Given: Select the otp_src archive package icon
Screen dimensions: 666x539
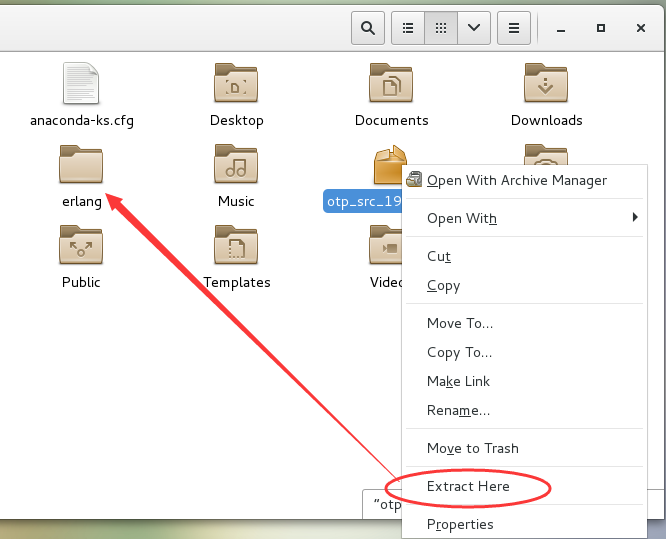Looking at the screenshot, I should (388, 165).
